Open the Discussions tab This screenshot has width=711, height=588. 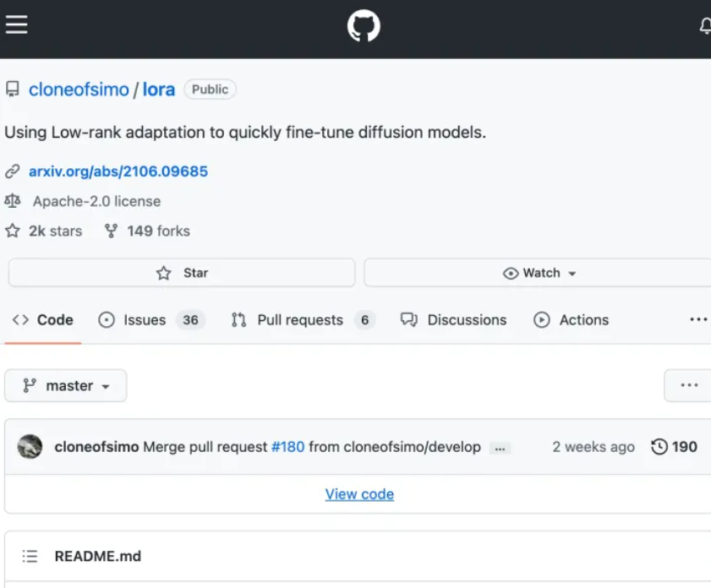pyautogui.click(x=453, y=320)
